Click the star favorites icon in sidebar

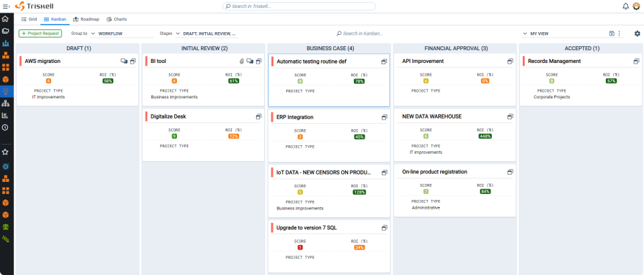5,152
